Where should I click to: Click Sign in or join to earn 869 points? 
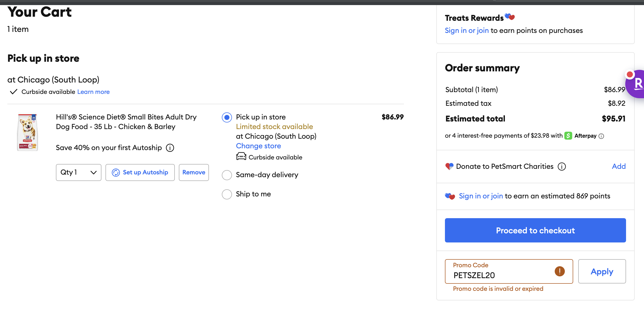481,196
